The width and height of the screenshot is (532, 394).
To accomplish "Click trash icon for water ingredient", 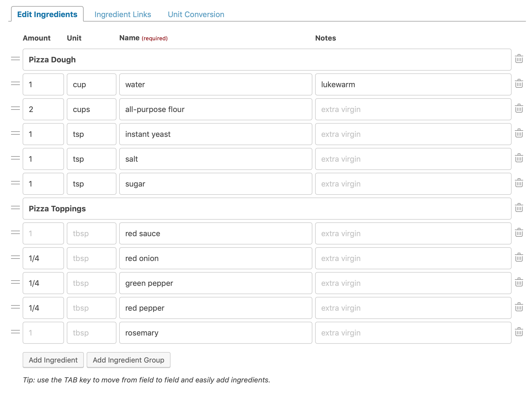I will (519, 84).
